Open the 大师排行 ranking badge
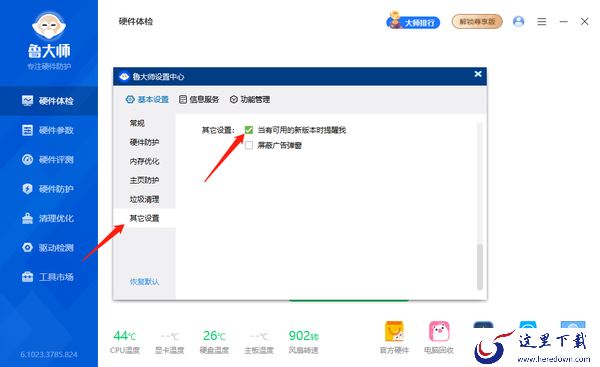The height and width of the screenshot is (367, 600). tap(413, 21)
